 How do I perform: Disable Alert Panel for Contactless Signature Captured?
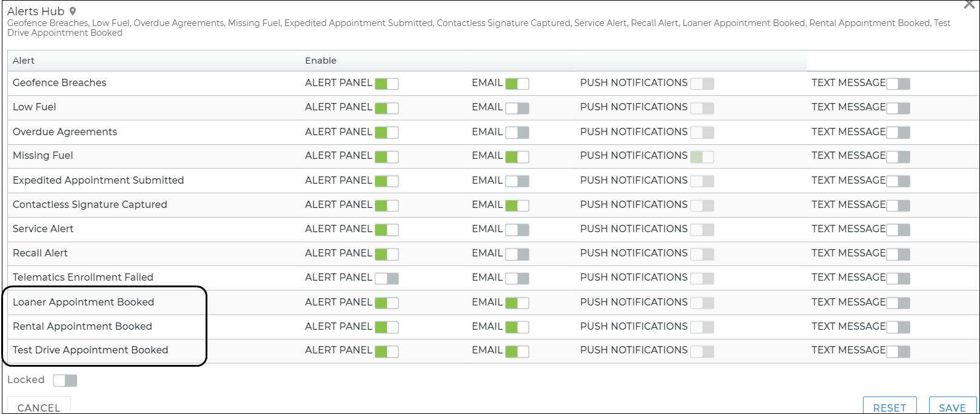pos(386,205)
